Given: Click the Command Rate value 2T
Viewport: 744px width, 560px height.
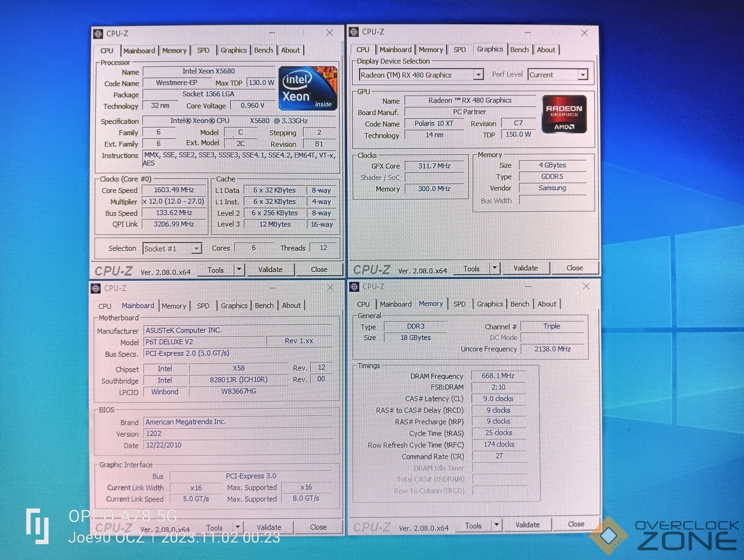Looking at the screenshot, I should coord(499,456).
